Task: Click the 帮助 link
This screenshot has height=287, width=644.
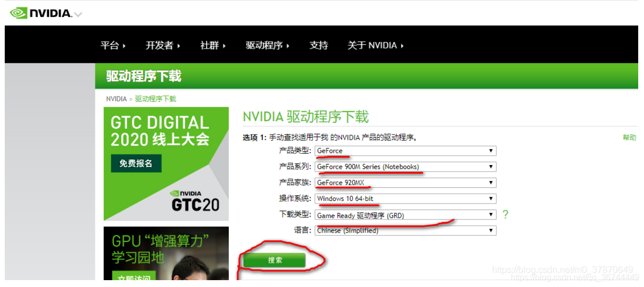Action: [629, 138]
